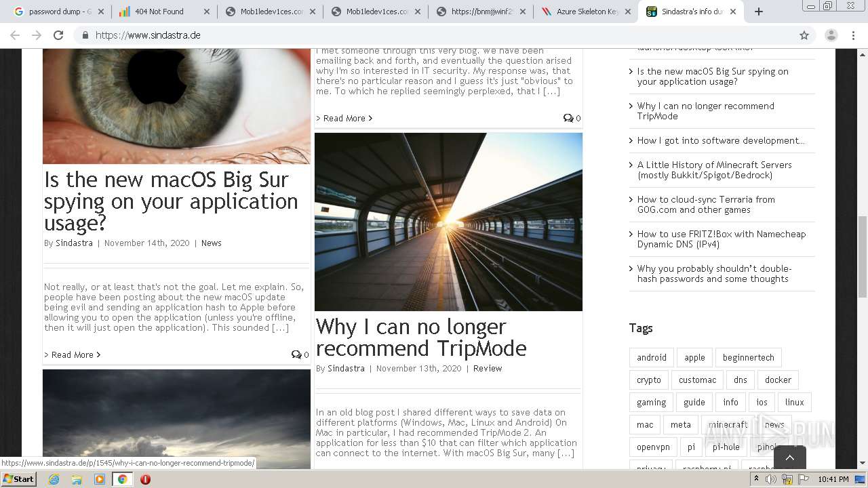Open the file explorer folder on the taskbar

(77, 479)
